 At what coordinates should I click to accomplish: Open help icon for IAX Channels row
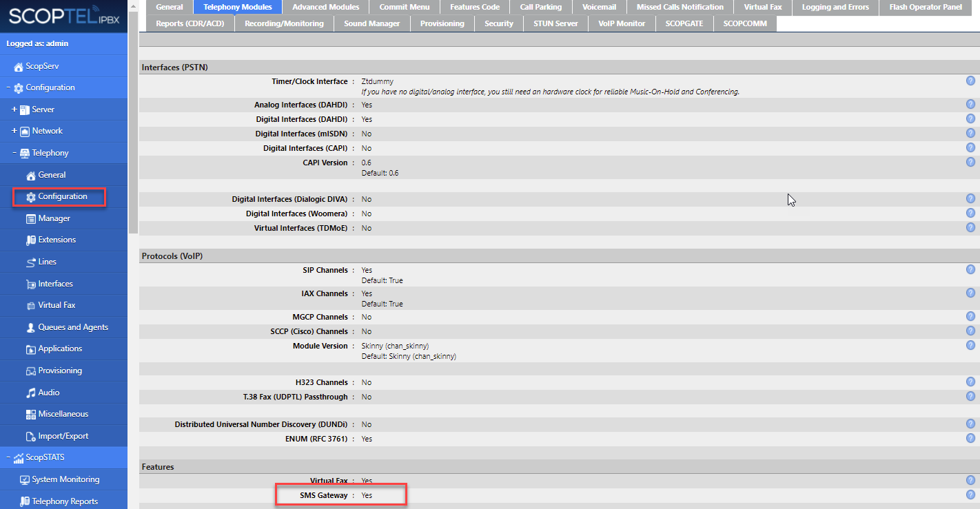tap(970, 293)
